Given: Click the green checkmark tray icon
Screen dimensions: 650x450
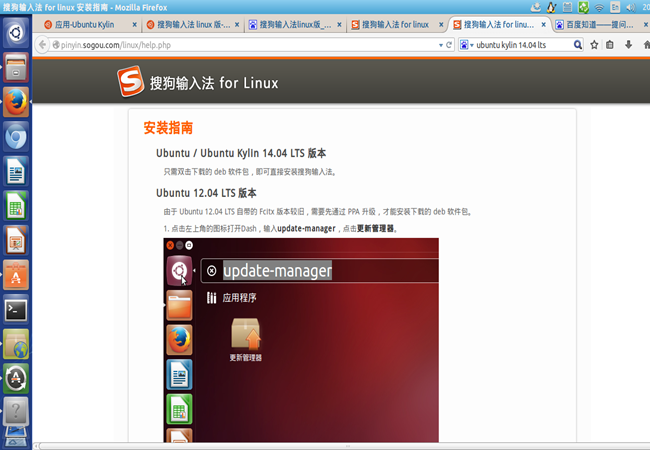Looking at the screenshot, I should click(583, 7).
